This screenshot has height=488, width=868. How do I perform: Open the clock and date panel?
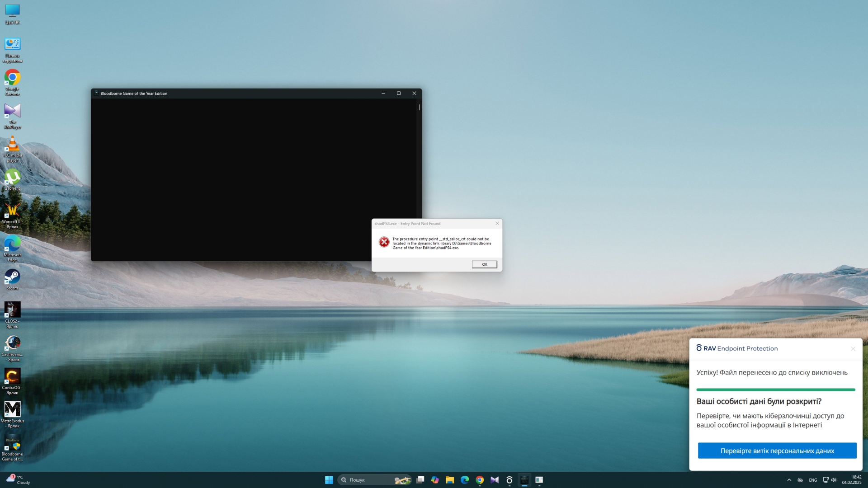(x=852, y=480)
